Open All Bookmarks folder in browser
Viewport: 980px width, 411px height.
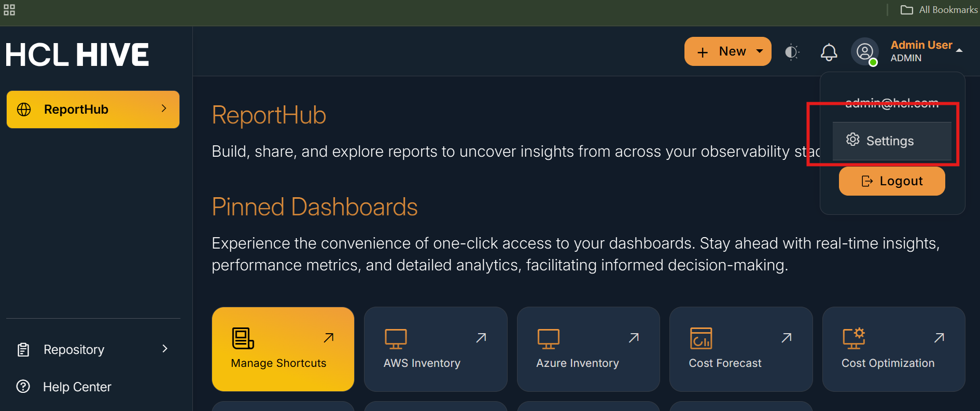pyautogui.click(x=939, y=10)
